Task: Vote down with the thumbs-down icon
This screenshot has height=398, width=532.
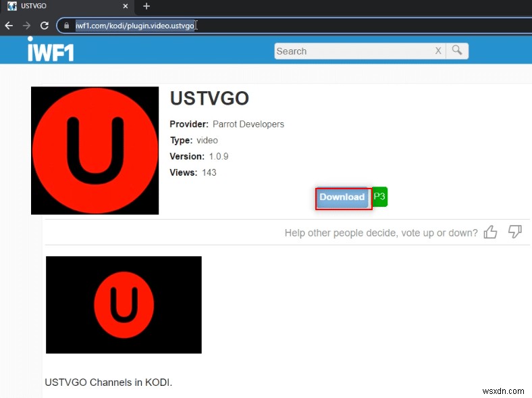Action: 514,232
